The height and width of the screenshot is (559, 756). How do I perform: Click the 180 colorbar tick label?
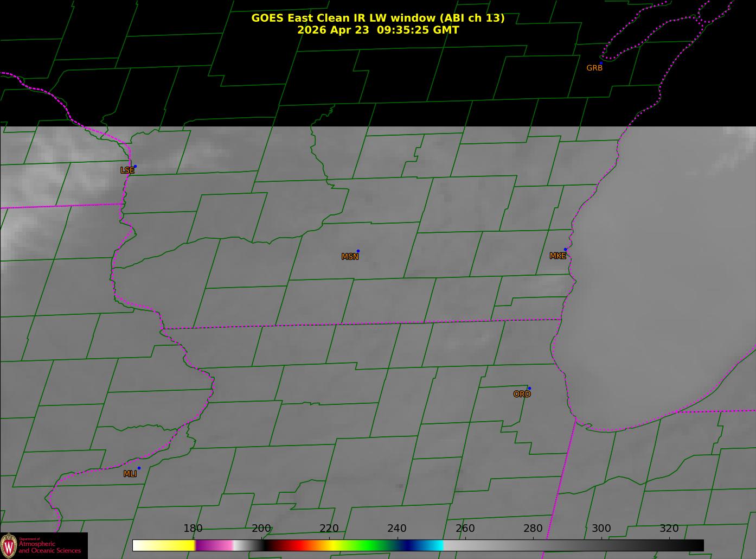point(193,528)
